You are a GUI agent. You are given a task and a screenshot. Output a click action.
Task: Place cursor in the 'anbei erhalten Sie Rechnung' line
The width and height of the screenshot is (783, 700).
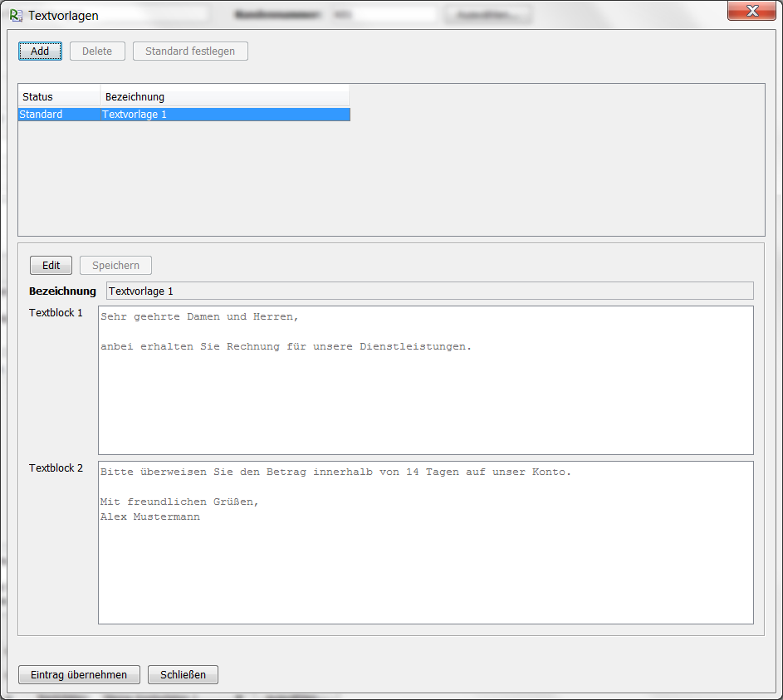pyautogui.click(x=286, y=347)
